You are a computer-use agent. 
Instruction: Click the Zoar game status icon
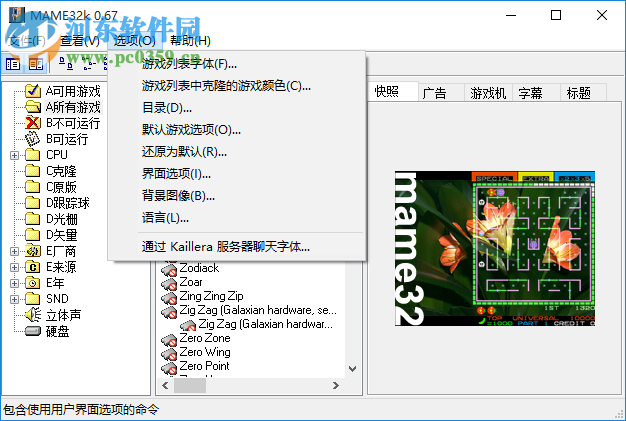(169, 284)
